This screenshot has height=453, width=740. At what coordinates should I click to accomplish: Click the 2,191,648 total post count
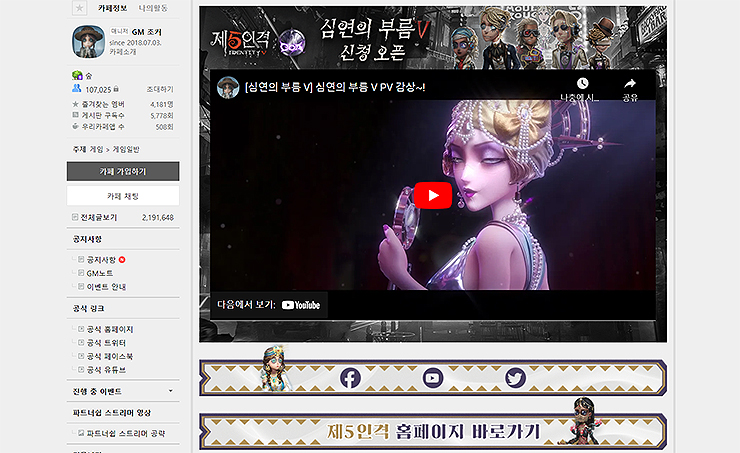pos(158,218)
